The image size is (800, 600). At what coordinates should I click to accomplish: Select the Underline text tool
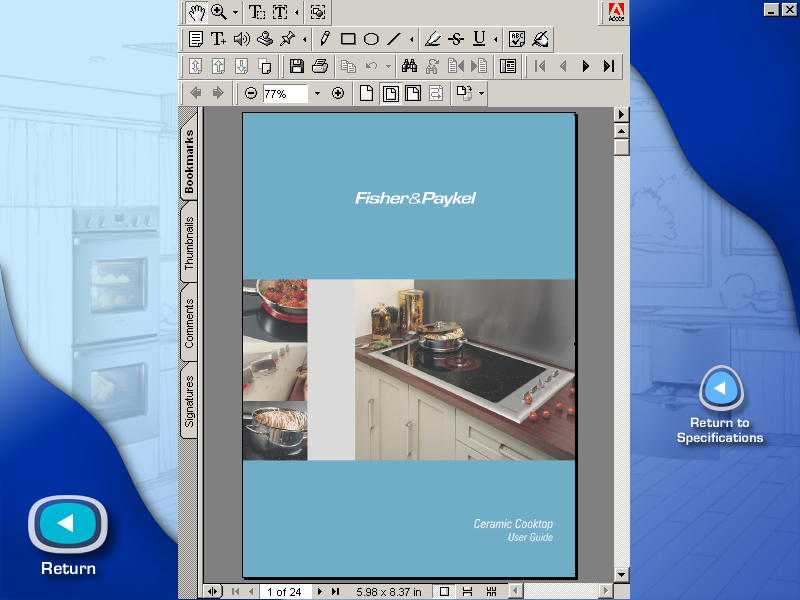coord(479,39)
